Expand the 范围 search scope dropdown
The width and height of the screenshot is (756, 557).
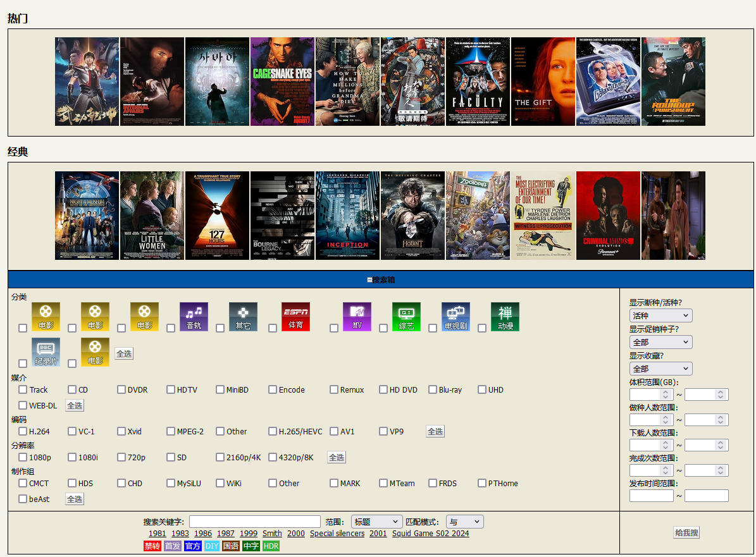coord(376,522)
